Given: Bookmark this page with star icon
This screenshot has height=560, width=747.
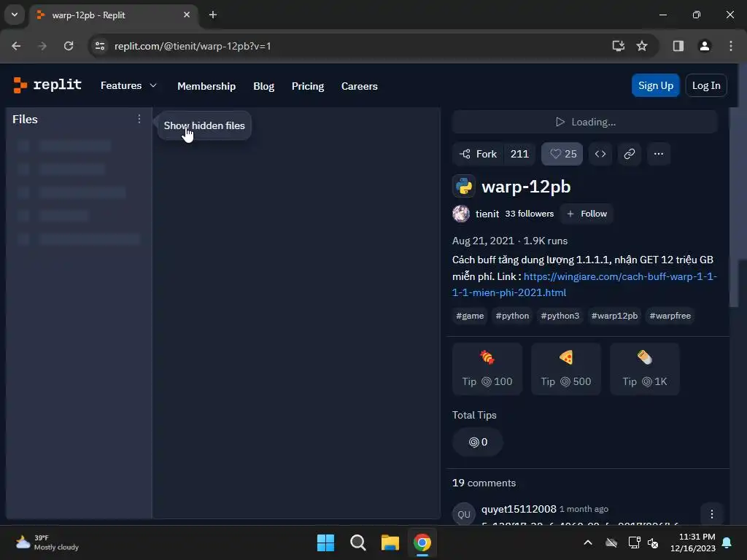Looking at the screenshot, I should coord(642,46).
